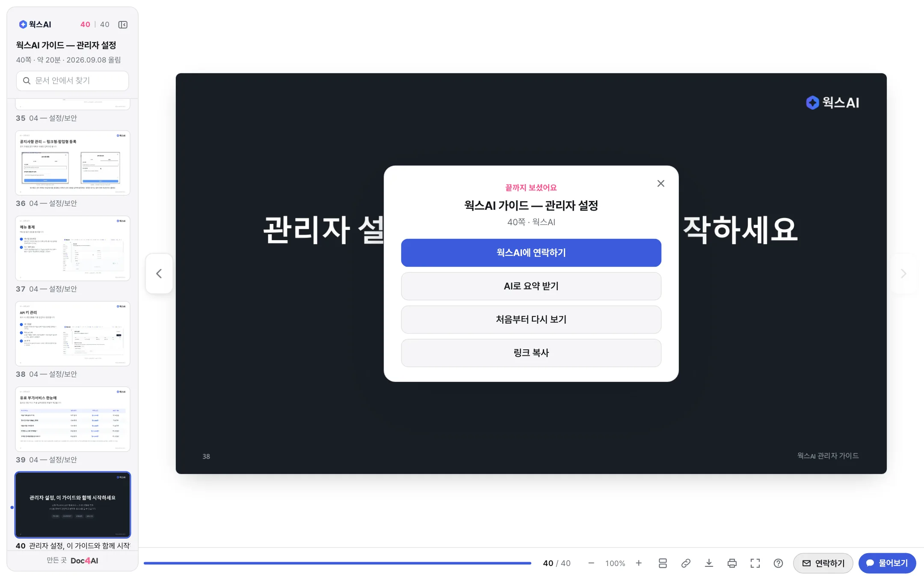Image resolution: width=924 pixels, height=578 pixels.
Task: Print the document icon
Action: 732,563
